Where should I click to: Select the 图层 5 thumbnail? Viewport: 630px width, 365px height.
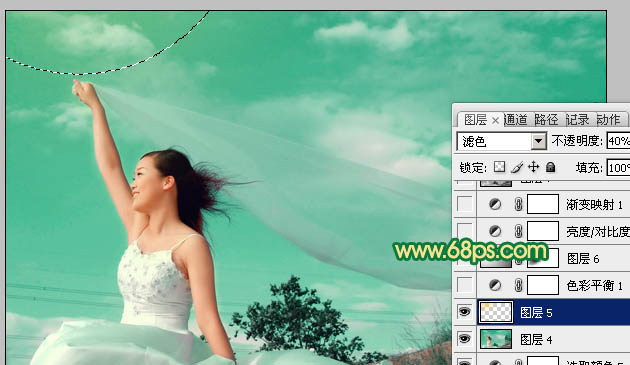tap(496, 312)
